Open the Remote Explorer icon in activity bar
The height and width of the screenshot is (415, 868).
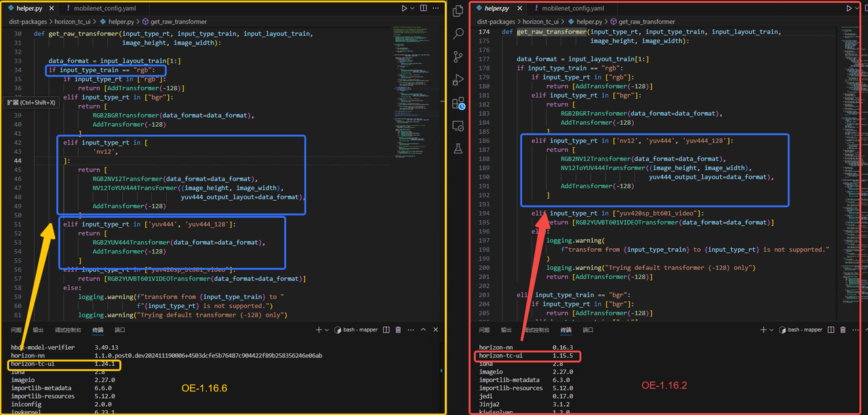(458, 126)
